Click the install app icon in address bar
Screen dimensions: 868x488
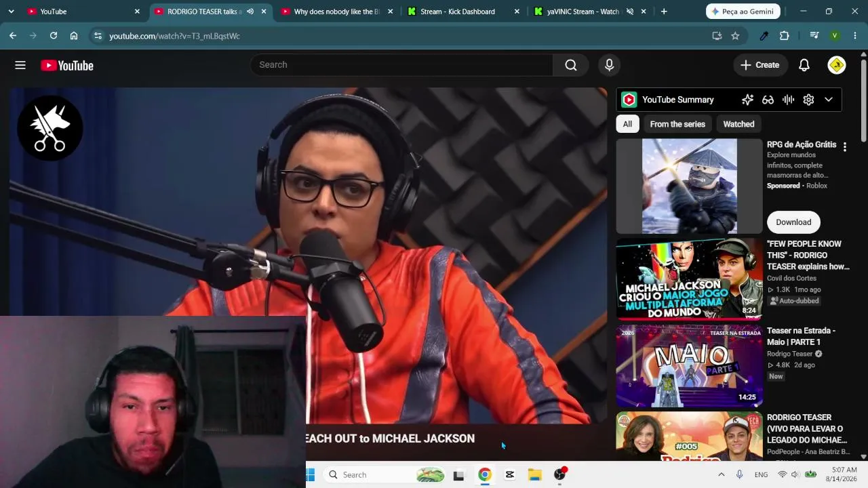717,36
